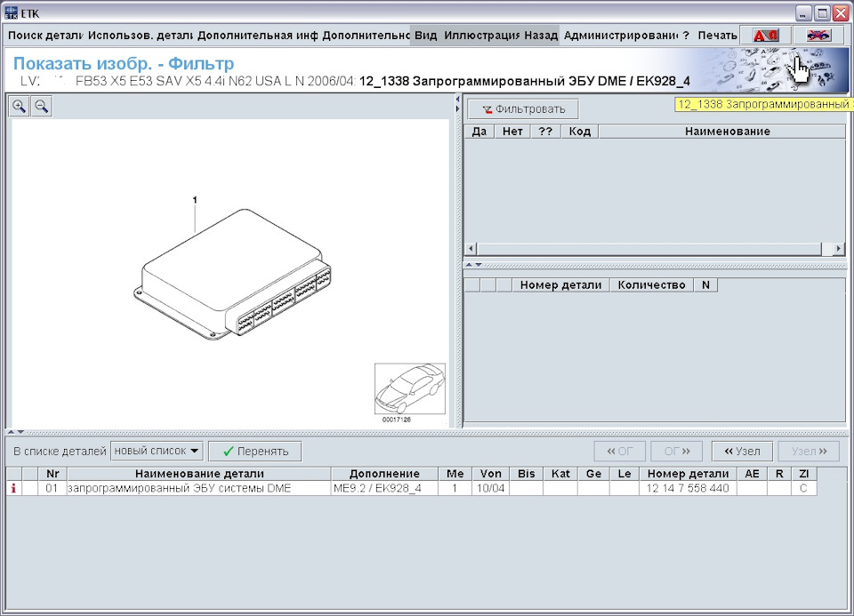Click the ZI column header

pyautogui.click(x=804, y=474)
